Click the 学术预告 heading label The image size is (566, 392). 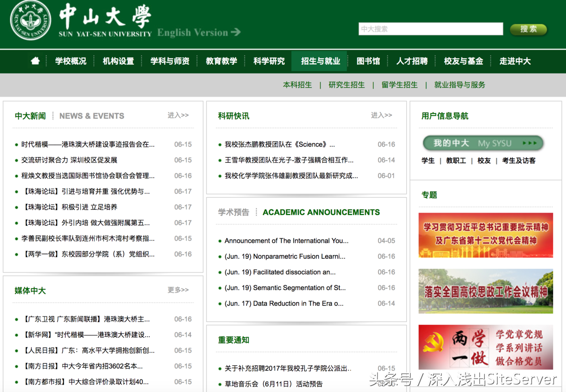pos(234,212)
